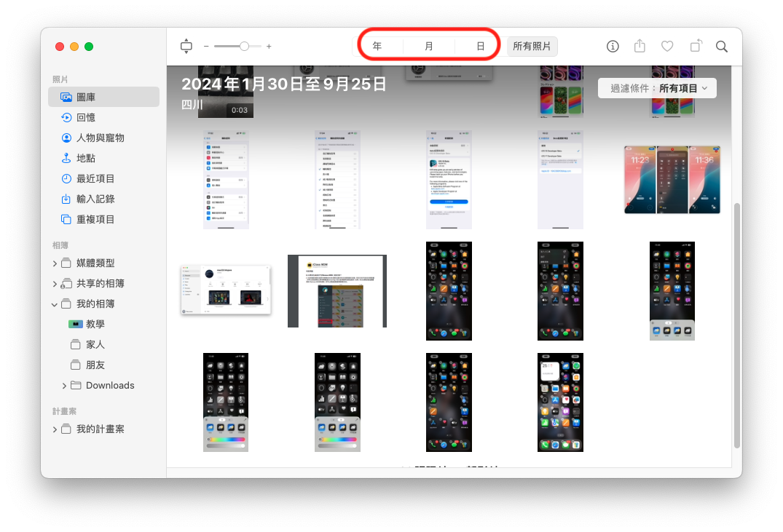Click the 重複項目 duplicate icon

(x=66, y=220)
